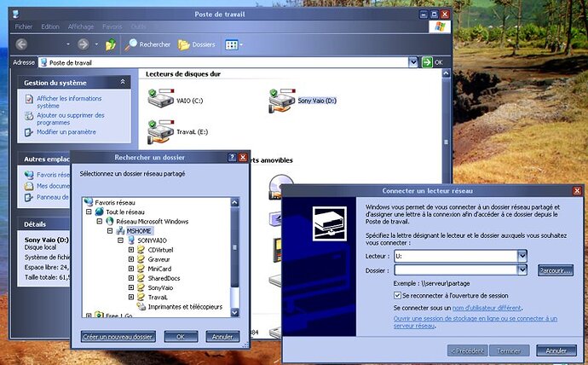Select the Travail (E:) drive icon
Image resolution: width=588 pixels, height=365 pixels.
[158, 131]
